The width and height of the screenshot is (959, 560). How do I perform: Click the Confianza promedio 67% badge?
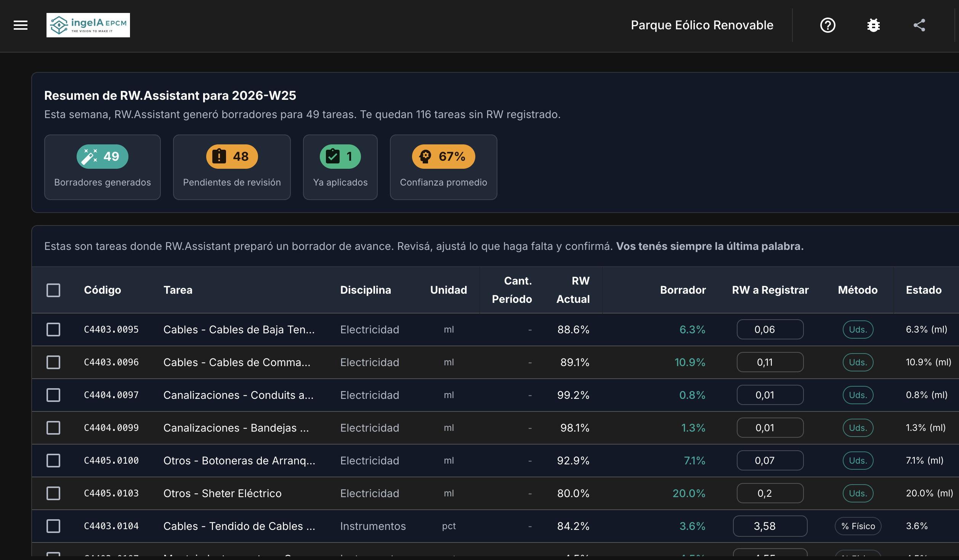[443, 157]
